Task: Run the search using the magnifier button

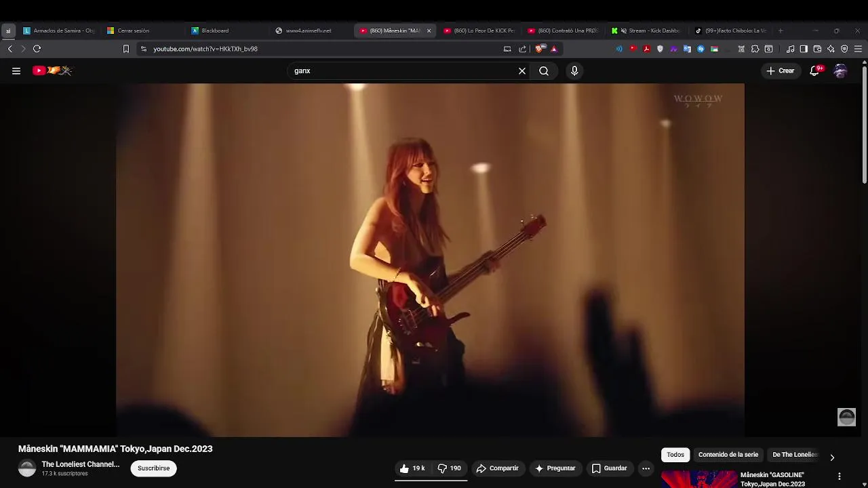Action: [x=544, y=70]
